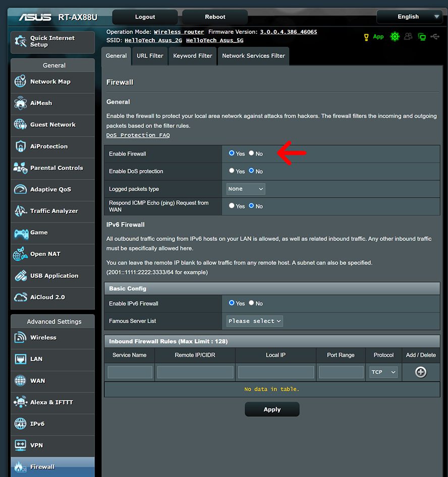Enable the Firewall with Yes radio button
The image size is (448, 477).
pyautogui.click(x=232, y=154)
